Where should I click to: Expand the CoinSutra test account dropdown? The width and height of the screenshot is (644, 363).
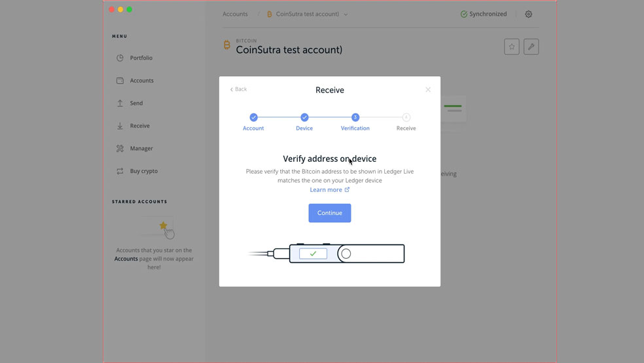[346, 14]
